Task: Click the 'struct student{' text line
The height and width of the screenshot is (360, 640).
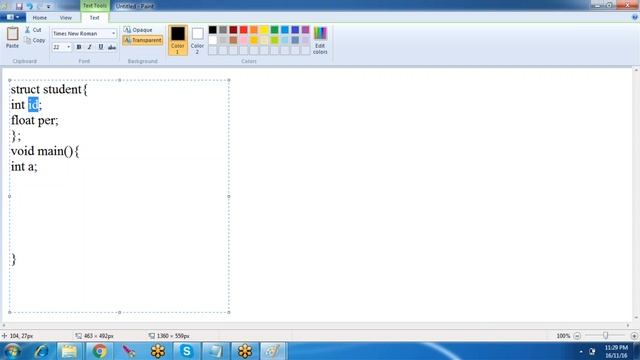Action: click(49, 89)
